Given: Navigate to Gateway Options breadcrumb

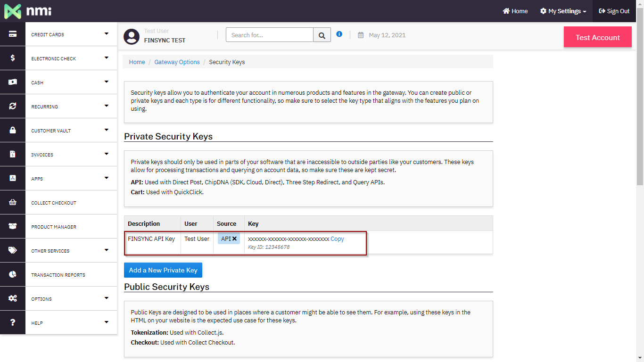Looking at the screenshot, I should (x=177, y=62).
